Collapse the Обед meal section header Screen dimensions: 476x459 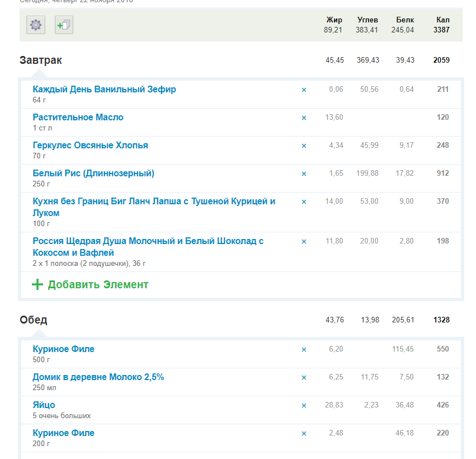[x=34, y=320]
